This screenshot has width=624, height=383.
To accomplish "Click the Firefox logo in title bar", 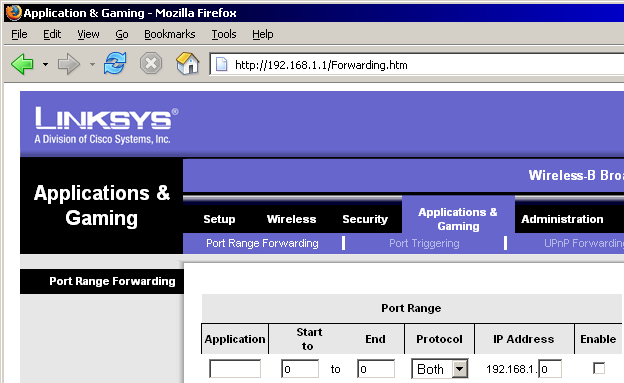I will coord(14,13).
